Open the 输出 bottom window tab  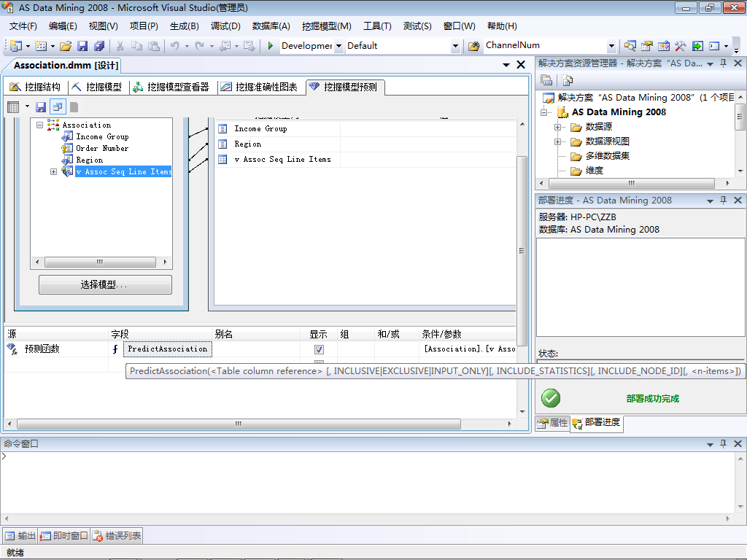20,536
